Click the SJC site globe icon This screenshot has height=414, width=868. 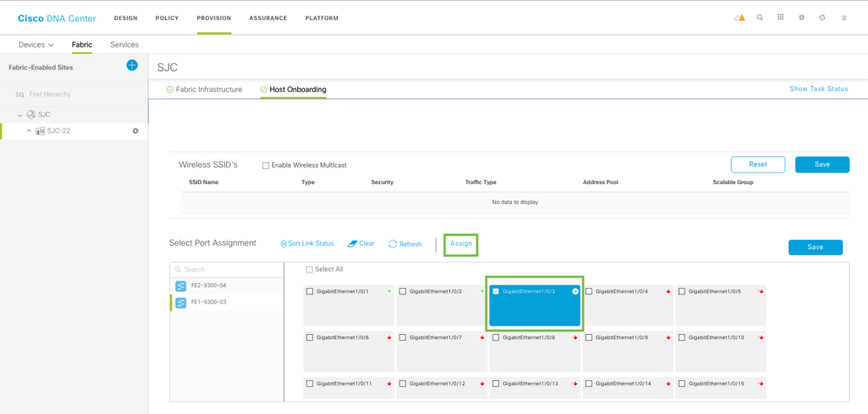pos(31,115)
